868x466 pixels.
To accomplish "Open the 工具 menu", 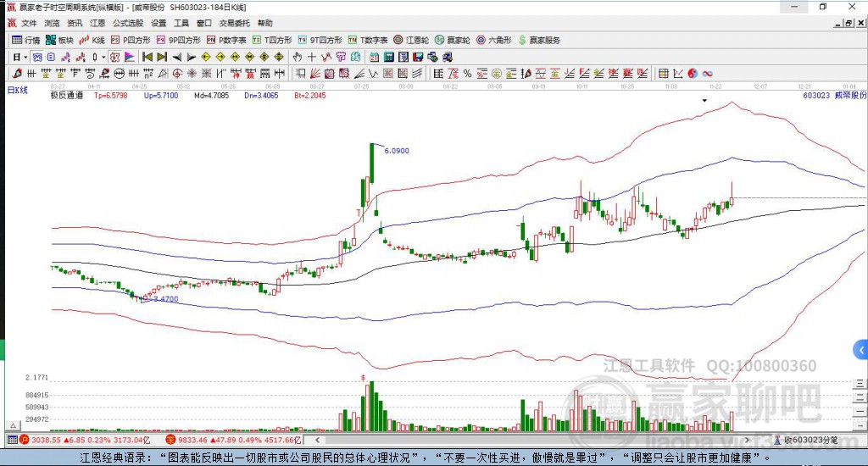I will click(x=181, y=23).
